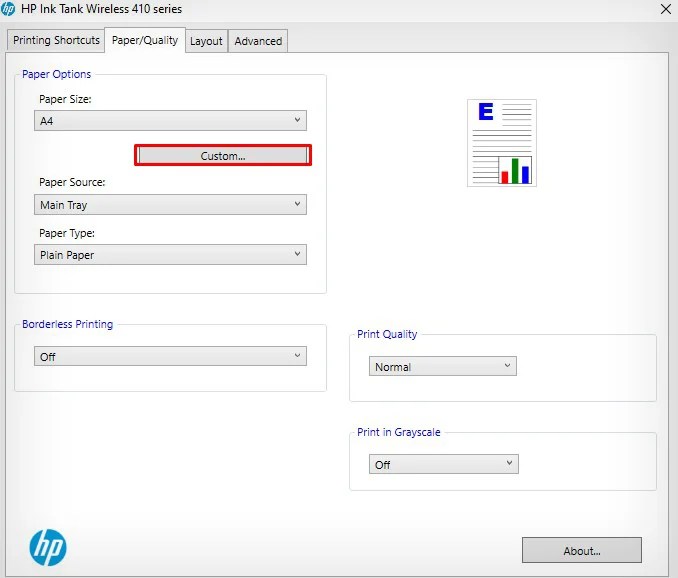Open the Paper Type dropdown (Plain Paper)
Screen dimensions: 678x578
[170, 255]
